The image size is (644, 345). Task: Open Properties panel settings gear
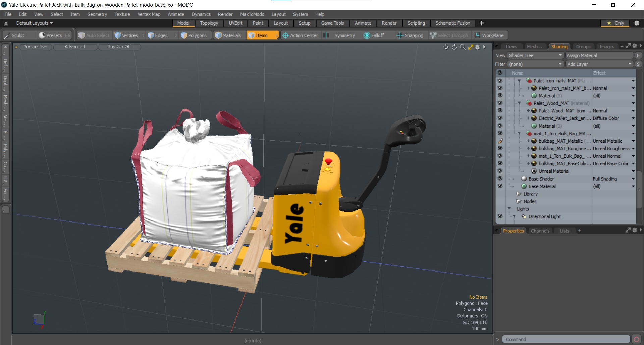[635, 230]
